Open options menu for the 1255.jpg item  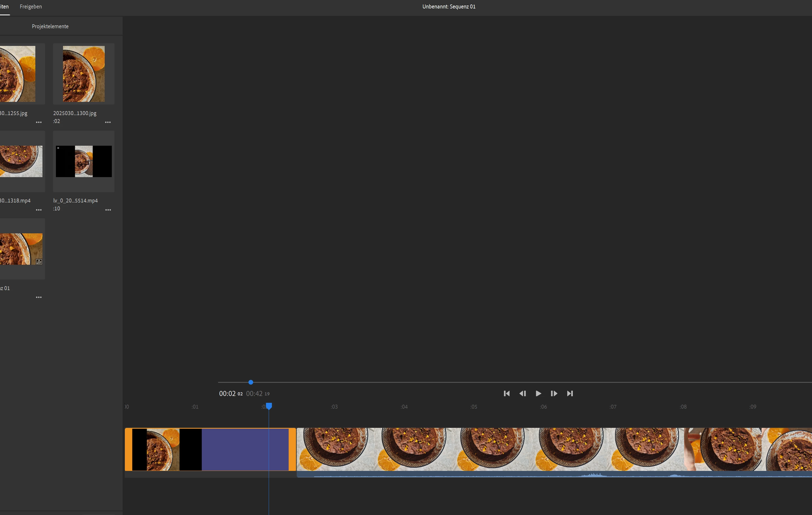pos(39,122)
